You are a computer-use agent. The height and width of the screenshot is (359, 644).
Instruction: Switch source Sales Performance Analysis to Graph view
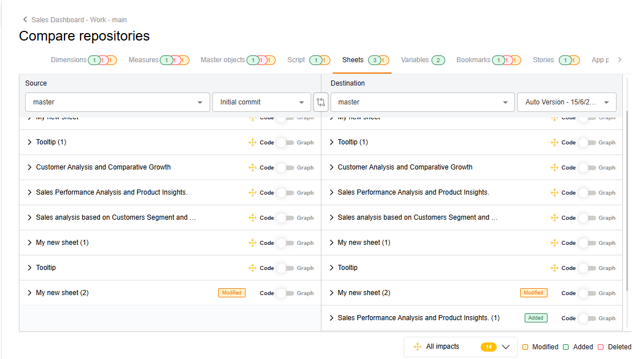tap(285, 192)
